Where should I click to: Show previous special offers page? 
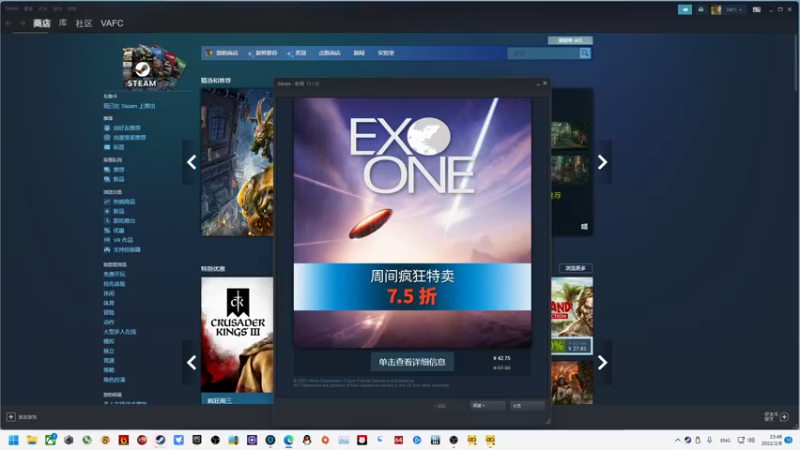pyautogui.click(x=191, y=362)
